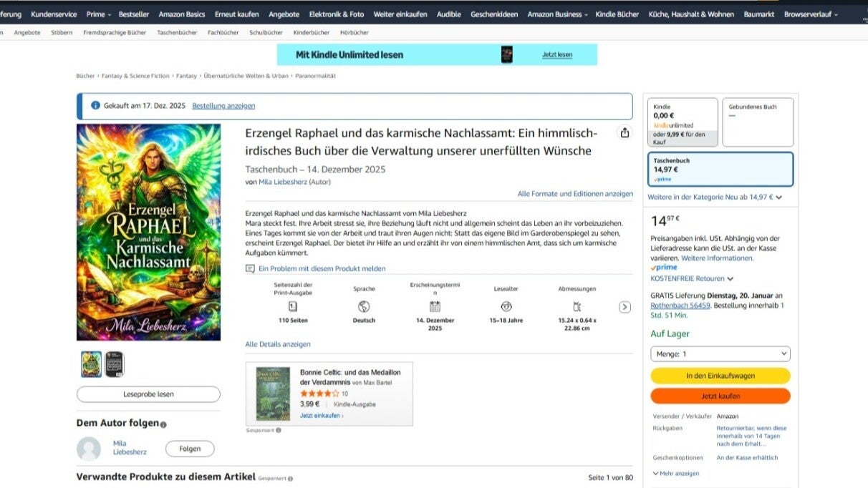Click the info icon in purchase notice
868x488 pixels.
[x=95, y=106]
